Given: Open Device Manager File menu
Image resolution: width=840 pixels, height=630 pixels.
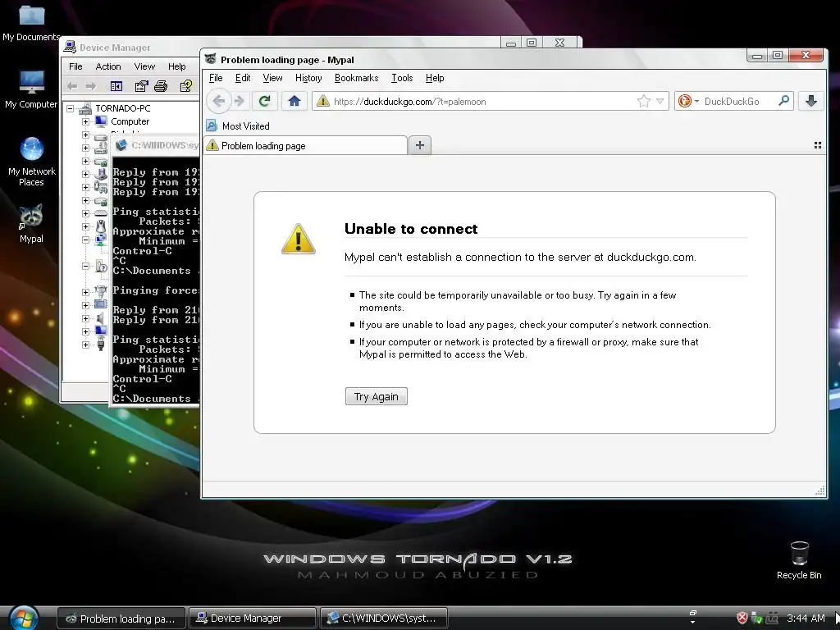Looking at the screenshot, I should coord(75,66).
